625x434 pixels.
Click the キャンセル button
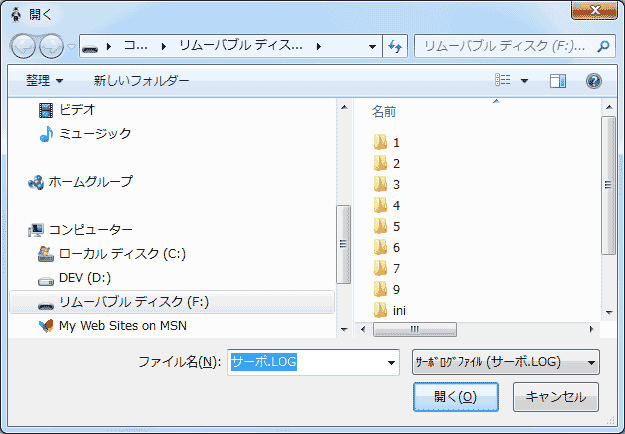coord(556,397)
